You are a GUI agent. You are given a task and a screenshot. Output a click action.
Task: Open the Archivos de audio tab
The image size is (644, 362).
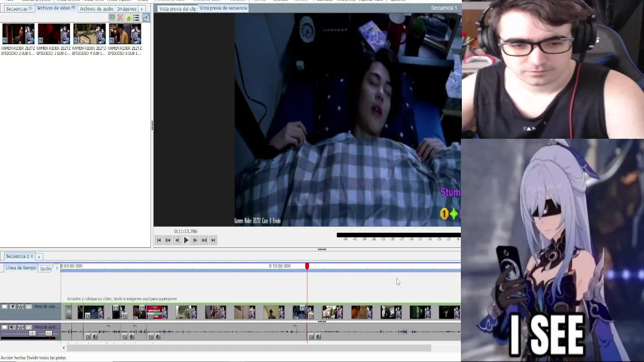pyautogui.click(x=97, y=9)
